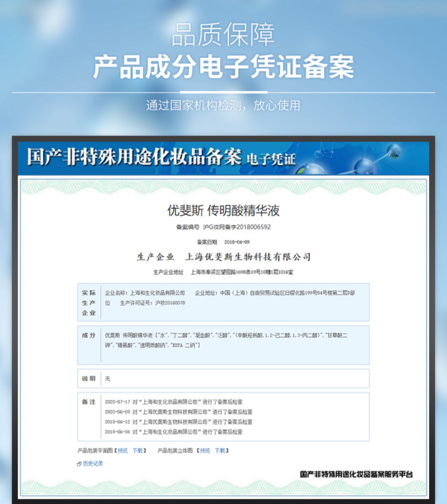Viewport: 447px width, 504px height.
Task: Preview the 产品包装平面图 image
Action: click(x=122, y=450)
